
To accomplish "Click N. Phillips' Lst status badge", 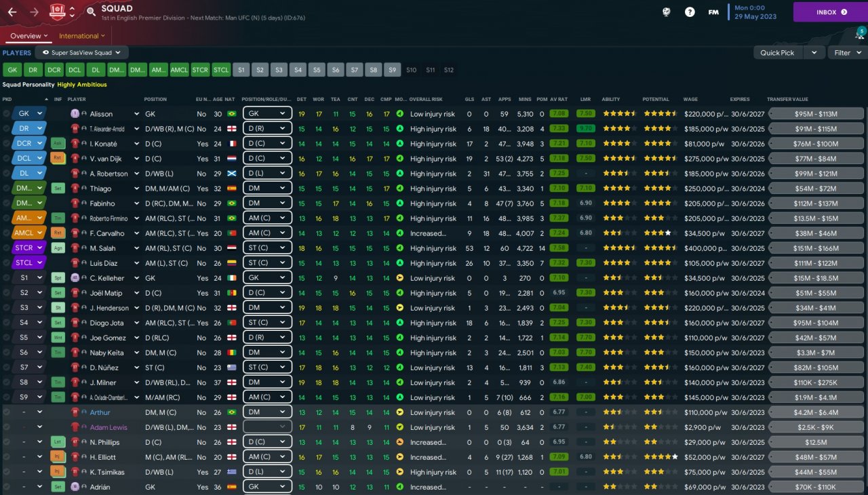I will [x=58, y=442].
